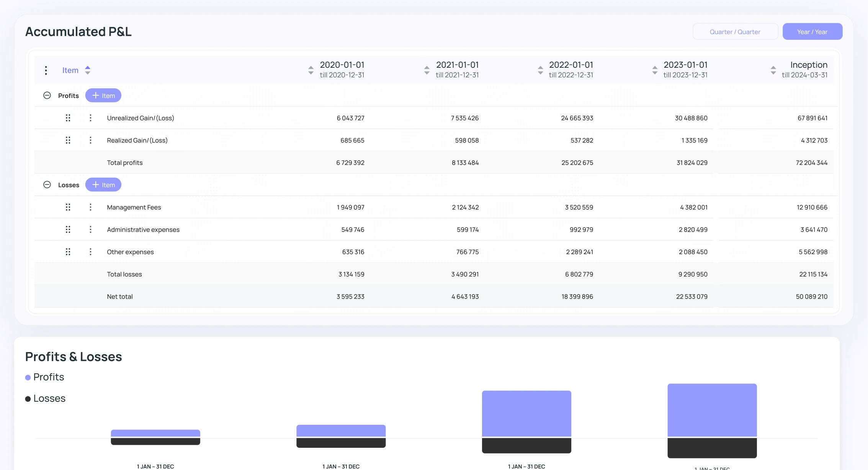Toggle Losses series in chart legend
Screen dimensions: 868x470
(x=45, y=398)
